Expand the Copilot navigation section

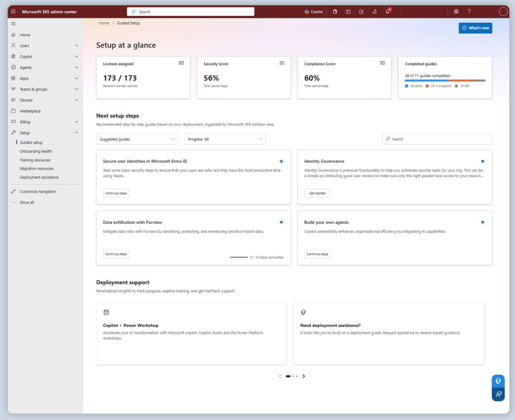pyautogui.click(x=76, y=56)
